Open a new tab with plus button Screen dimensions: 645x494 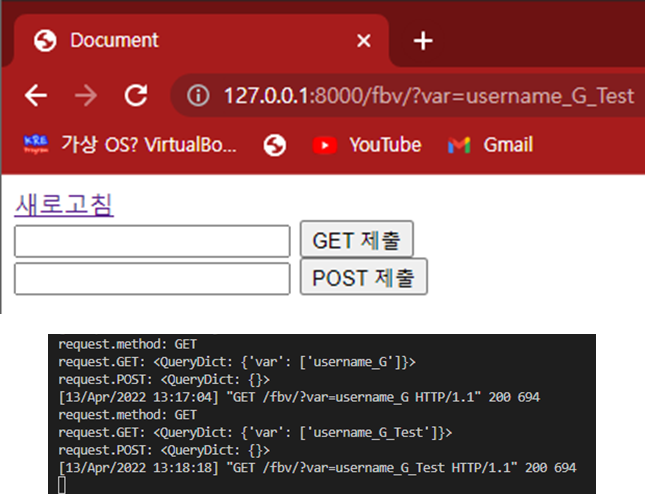pos(423,41)
